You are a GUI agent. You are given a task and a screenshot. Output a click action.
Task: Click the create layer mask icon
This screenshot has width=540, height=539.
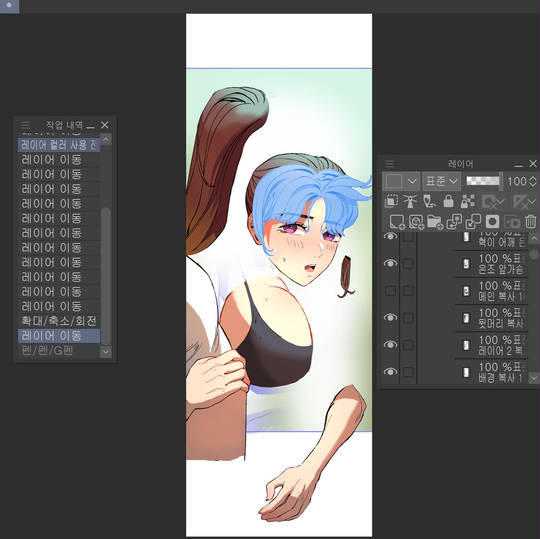coord(492,221)
